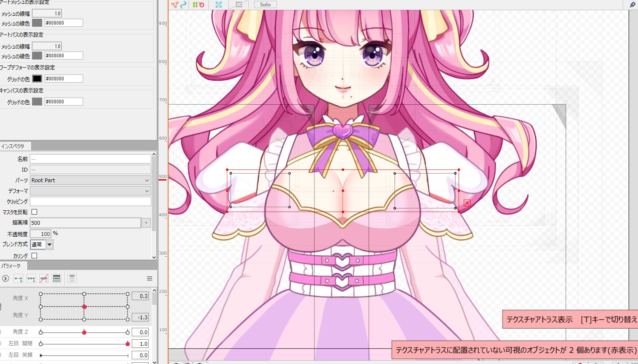Click the art path line width field
The width and height of the screenshot is (638, 364).
click(x=47, y=46)
